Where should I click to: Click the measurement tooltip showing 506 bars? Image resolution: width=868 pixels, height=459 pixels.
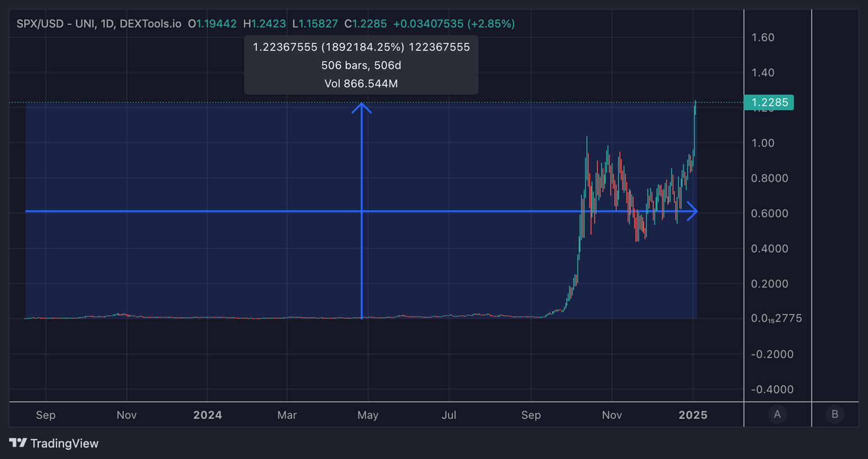click(361, 65)
